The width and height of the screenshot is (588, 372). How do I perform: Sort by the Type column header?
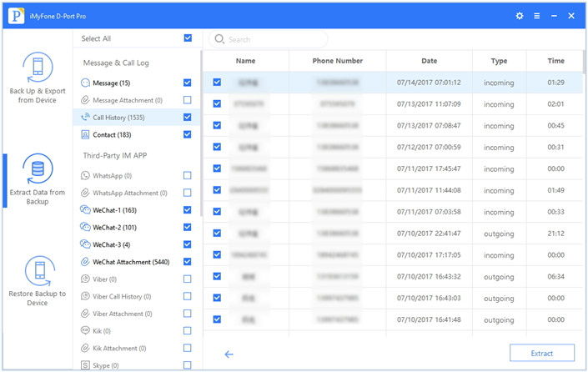tap(499, 61)
